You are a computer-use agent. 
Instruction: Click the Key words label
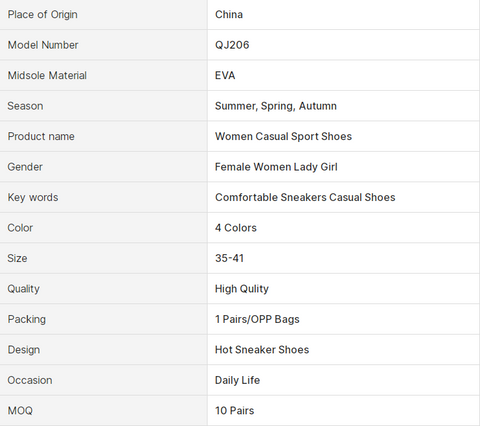(x=33, y=197)
